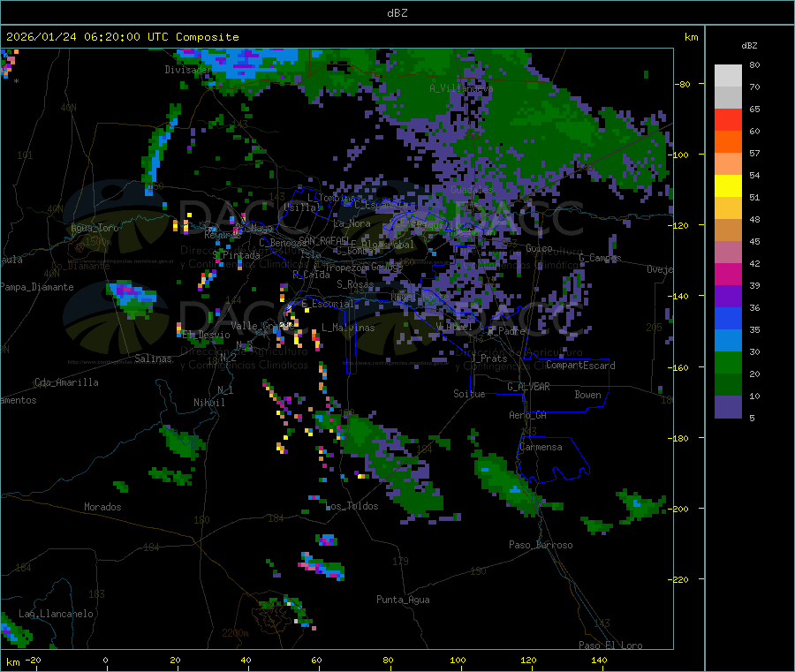
Task: Click the Pampa_Diamante label
Action: pyautogui.click(x=37, y=287)
